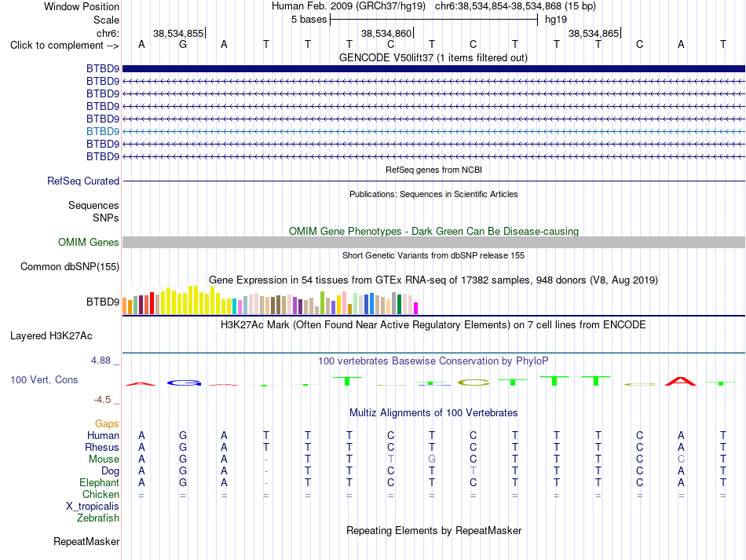The width and height of the screenshot is (746, 560).
Task: Select the Sequences SNPs track label
Action: point(93,212)
